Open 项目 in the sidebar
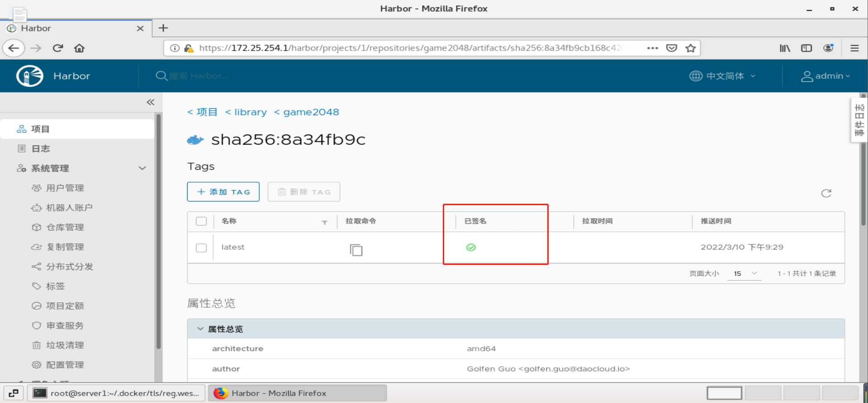The height and width of the screenshot is (403, 868). click(78, 129)
